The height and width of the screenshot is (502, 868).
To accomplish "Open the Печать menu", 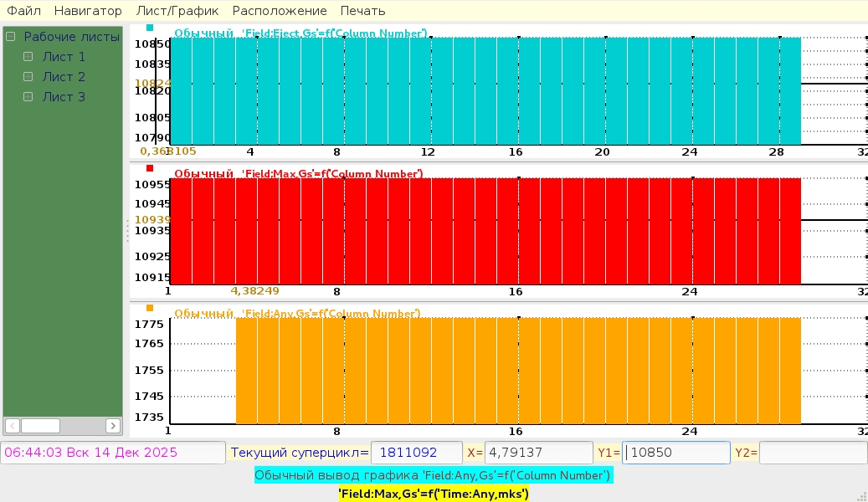I will 362,11.
